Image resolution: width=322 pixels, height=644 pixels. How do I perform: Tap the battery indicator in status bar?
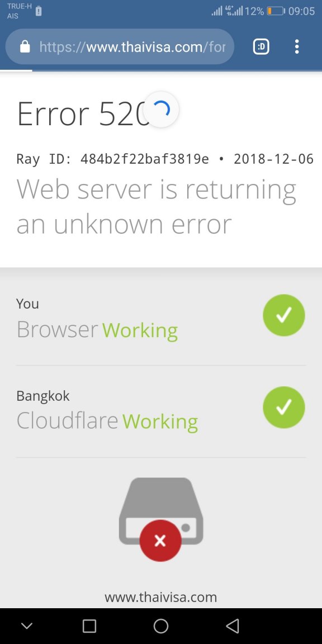click(x=276, y=11)
